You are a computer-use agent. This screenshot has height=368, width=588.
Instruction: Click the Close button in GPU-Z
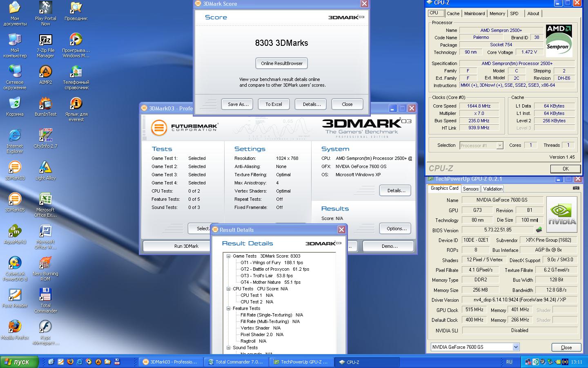(566, 348)
